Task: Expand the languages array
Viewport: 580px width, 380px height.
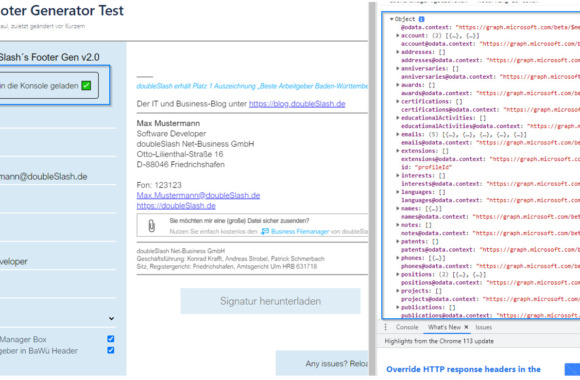Action: [x=398, y=192]
